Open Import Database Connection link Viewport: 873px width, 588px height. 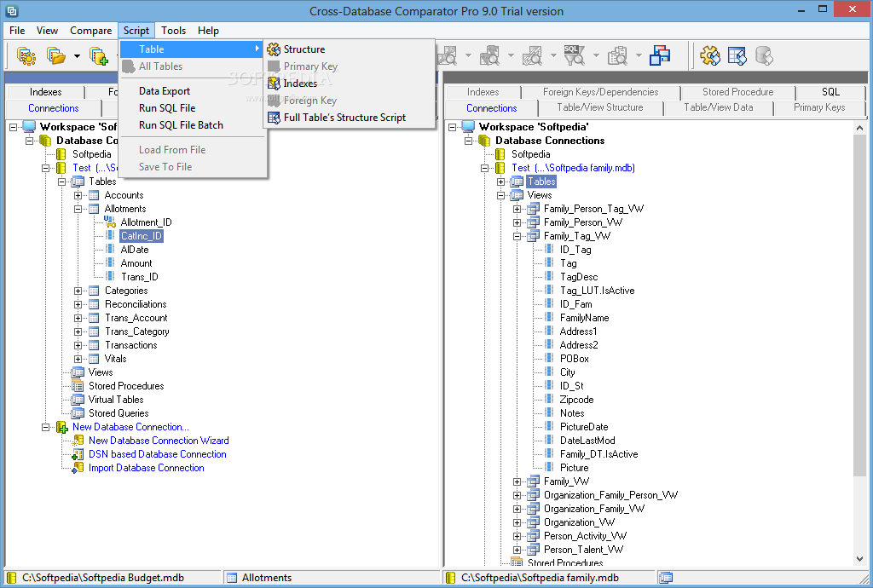pyautogui.click(x=147, y=468)
